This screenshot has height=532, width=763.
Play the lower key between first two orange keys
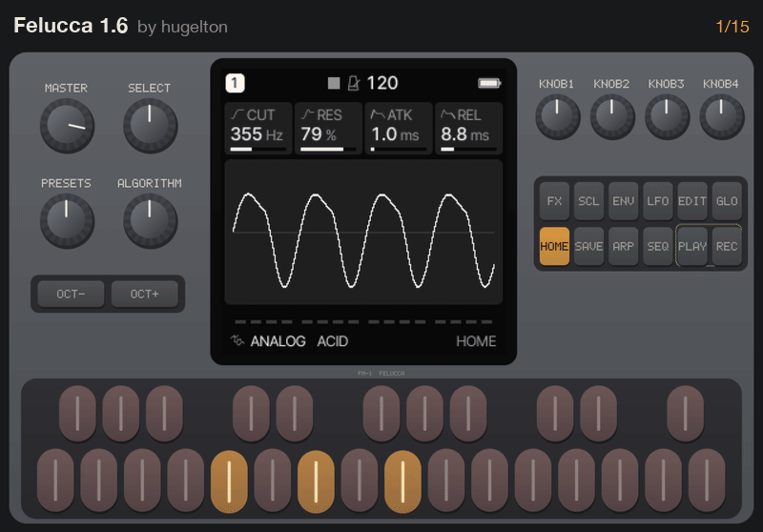273,481
